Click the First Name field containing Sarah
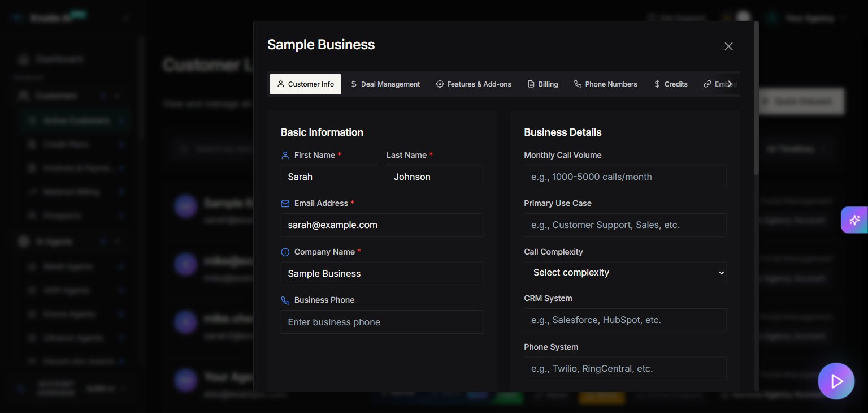The width and height of the screenshot is (868, 413). tap(329, 177)
